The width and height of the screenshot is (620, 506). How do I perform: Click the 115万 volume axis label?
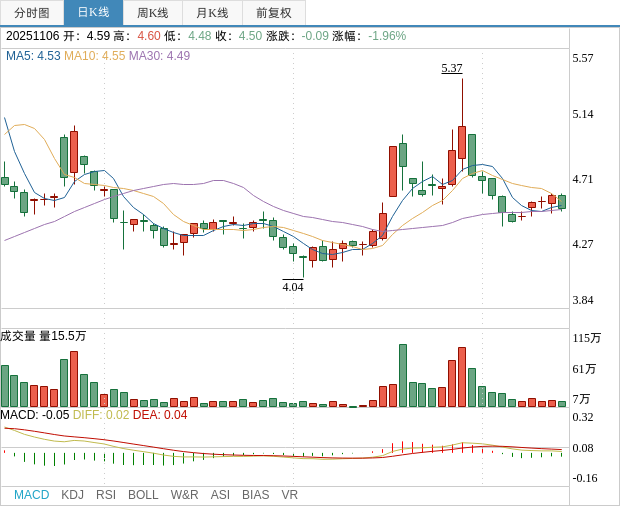coord(587,338)
